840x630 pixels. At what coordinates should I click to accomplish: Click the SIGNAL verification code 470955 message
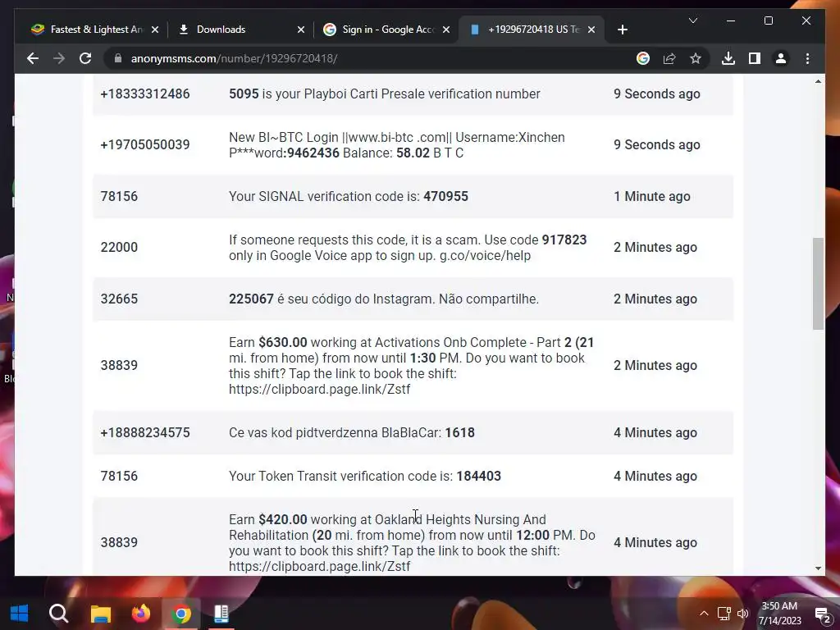coord(348,196)
